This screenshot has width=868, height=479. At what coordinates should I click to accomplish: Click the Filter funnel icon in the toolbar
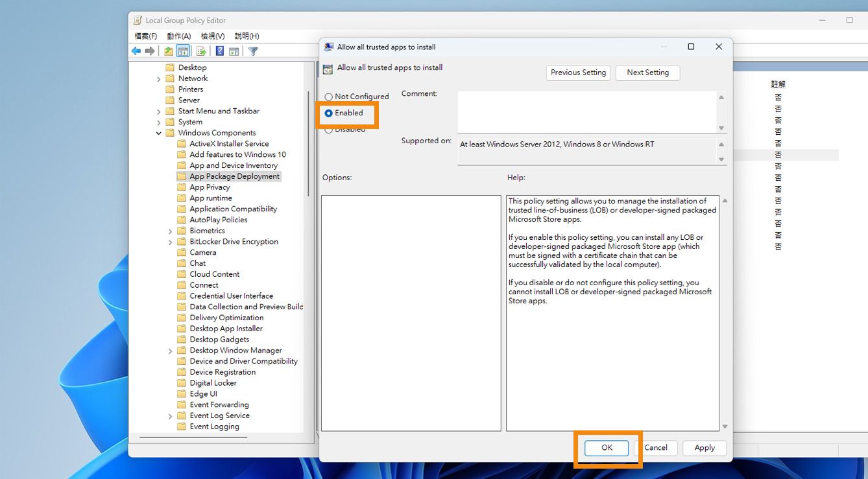253,51
